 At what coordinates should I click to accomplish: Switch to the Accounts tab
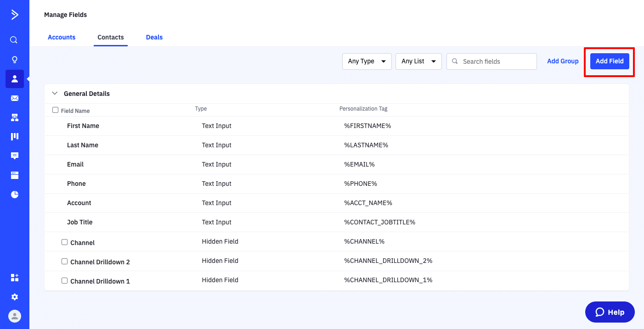tap(62, 37)
